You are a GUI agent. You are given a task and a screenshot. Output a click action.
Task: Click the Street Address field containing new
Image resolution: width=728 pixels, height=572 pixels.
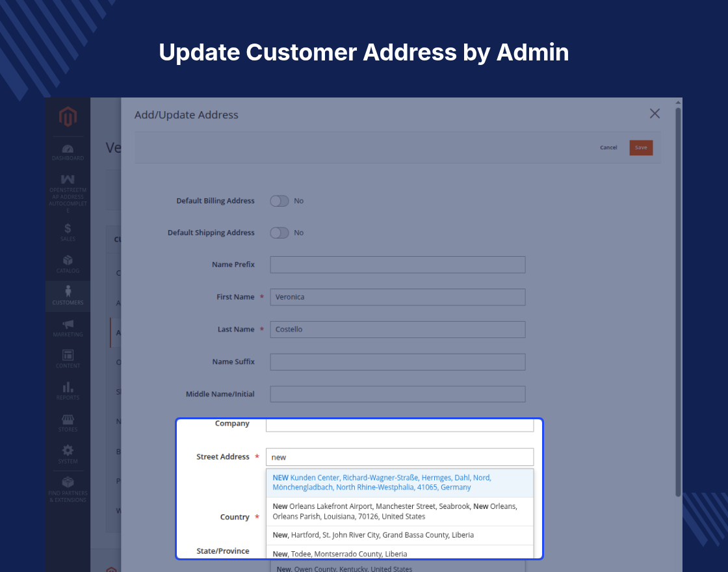(x=400, y=457)
